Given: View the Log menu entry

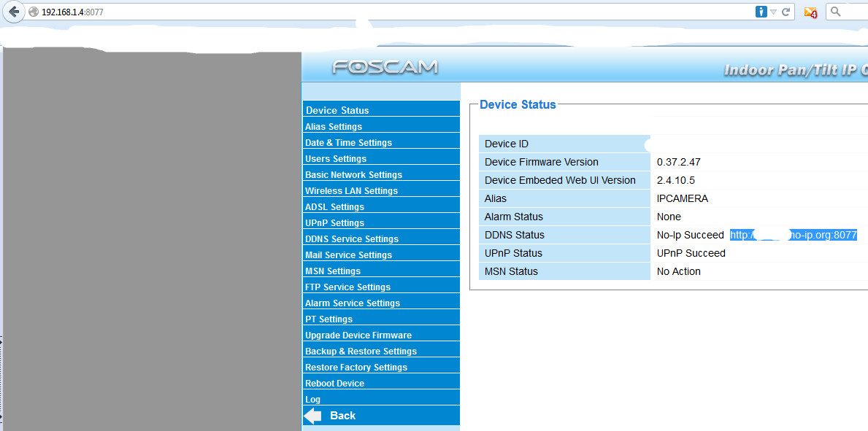Looking at the screenshot, I should (x=312, y=400).
